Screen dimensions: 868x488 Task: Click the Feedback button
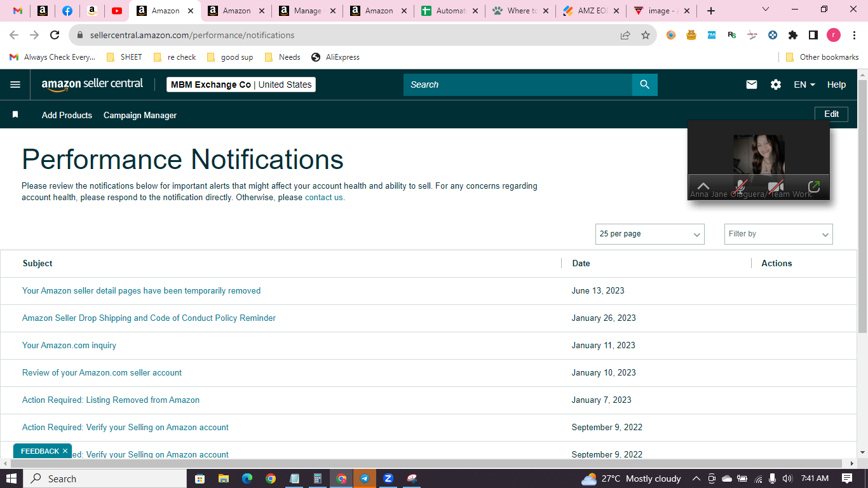[39, 451]
